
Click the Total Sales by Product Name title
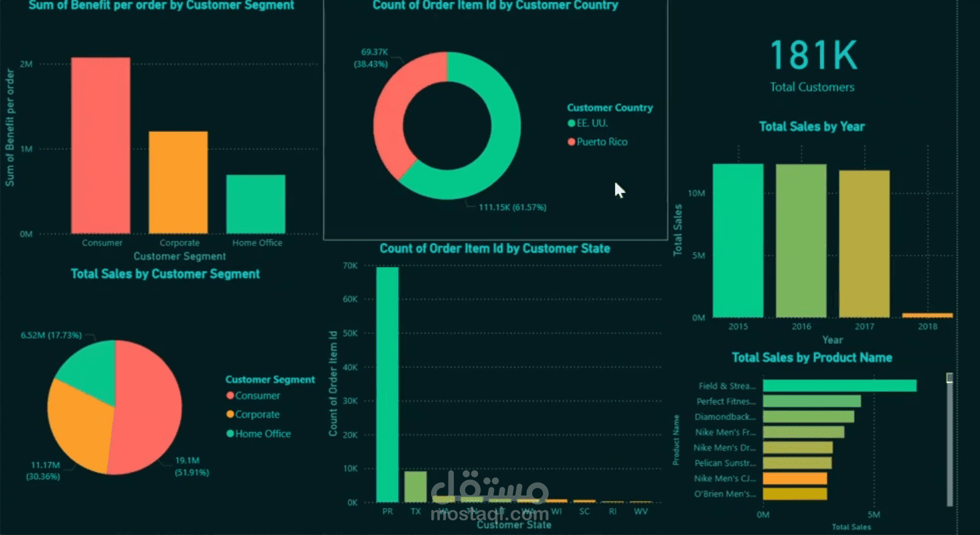pyautogui.click(x=812, y=358)
